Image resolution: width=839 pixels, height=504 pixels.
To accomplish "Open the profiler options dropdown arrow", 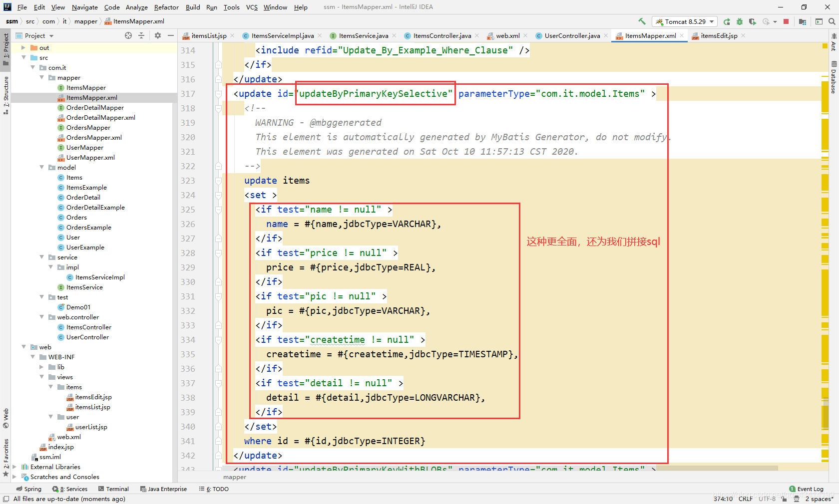I will click(x=775, y=21).
